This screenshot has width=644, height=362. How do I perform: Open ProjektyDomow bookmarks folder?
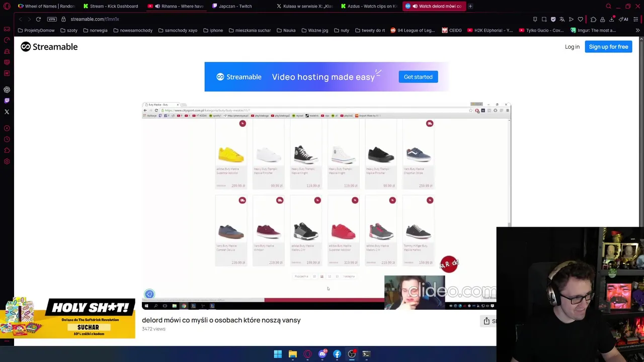(x=36, y=30)
